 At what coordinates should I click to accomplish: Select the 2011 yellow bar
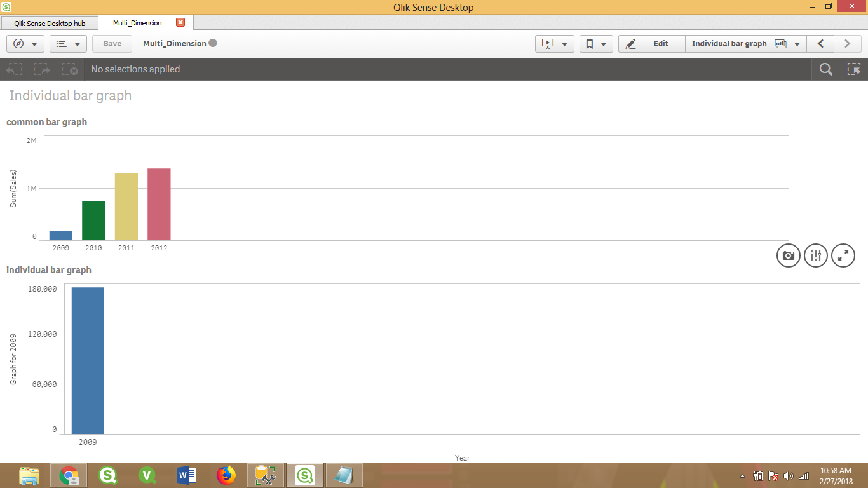[x=126, y=203]
